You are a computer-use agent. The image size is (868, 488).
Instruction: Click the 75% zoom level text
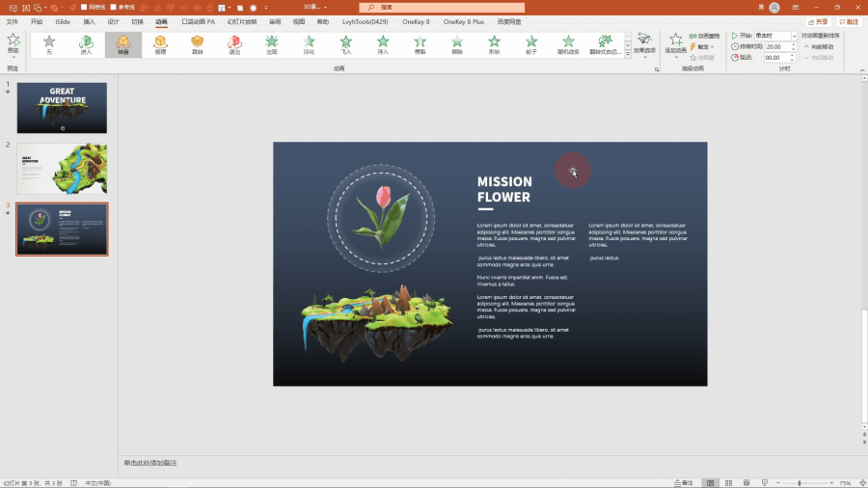[x=845, y=483]
